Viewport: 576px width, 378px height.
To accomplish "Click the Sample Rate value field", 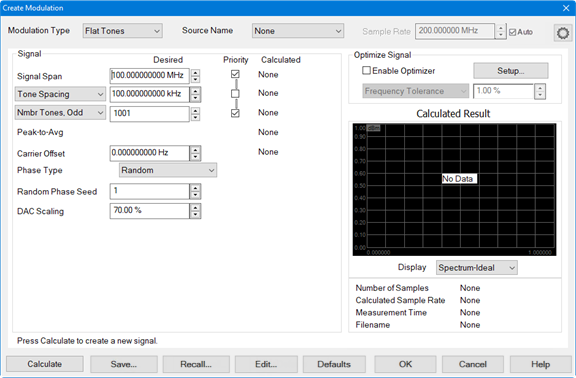I will pyautogui.click(x=455, y=31).
